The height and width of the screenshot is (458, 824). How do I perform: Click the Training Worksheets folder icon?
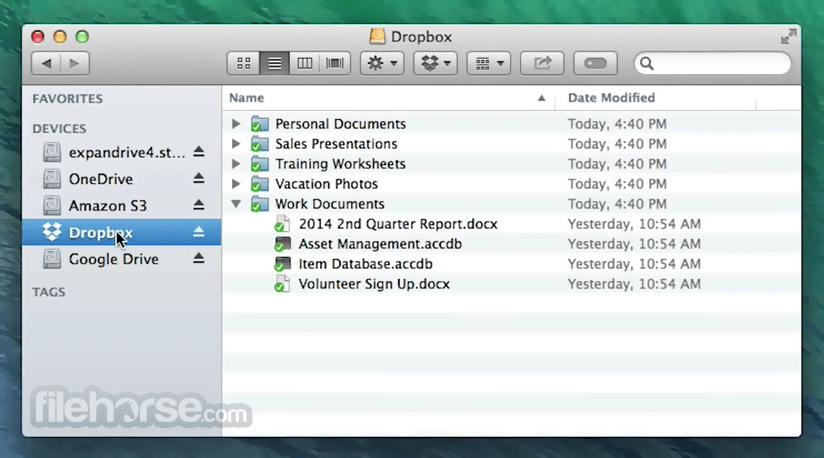coord(260,164)
